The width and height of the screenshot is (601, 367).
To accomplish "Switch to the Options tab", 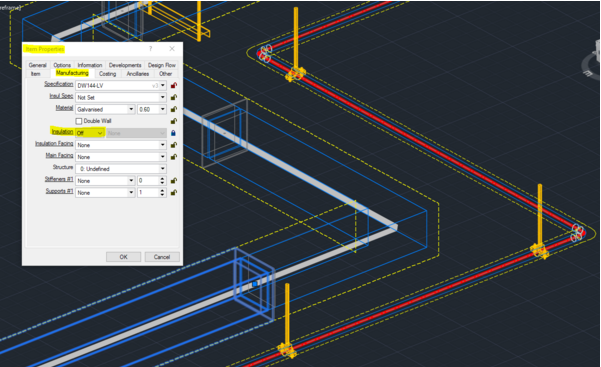I will click(x=62, y=65).
